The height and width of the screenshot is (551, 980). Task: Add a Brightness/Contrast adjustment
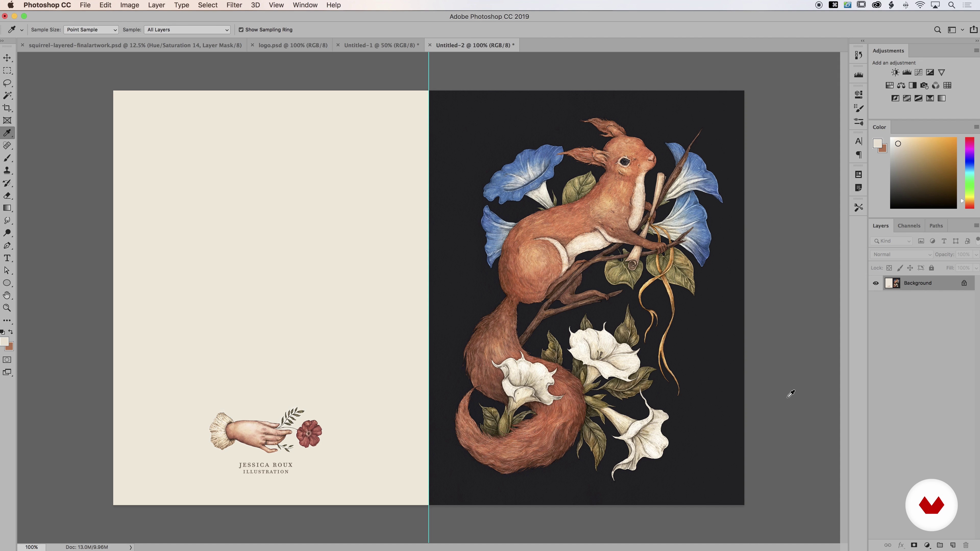coord(895,72)
